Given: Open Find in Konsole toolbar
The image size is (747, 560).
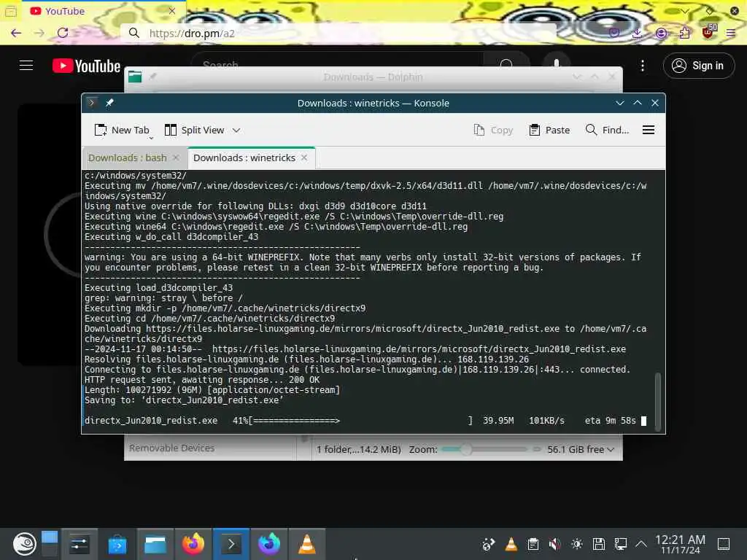Looking at the screenshot, I should point(607,130).
